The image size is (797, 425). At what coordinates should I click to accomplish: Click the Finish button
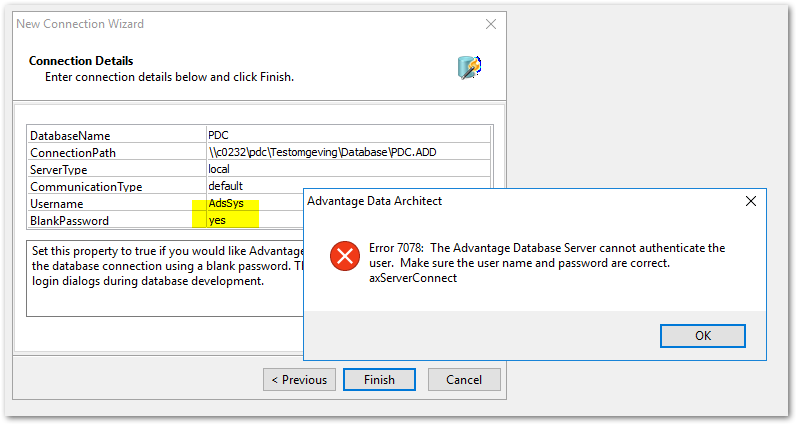[x=379, y=380]
